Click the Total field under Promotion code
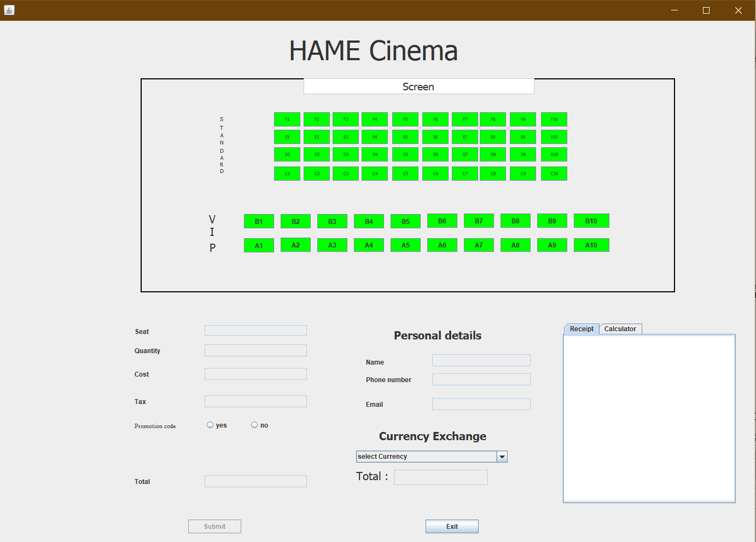 pos(255,481)
